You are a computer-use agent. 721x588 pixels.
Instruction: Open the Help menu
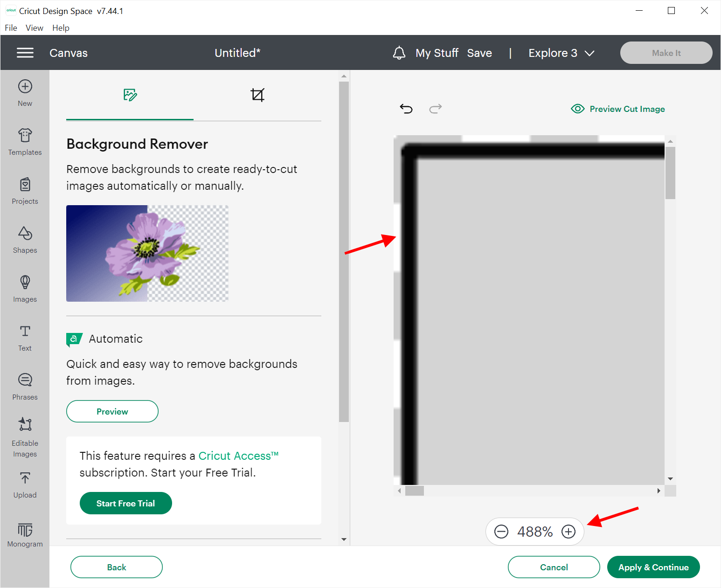click(61, 28)
